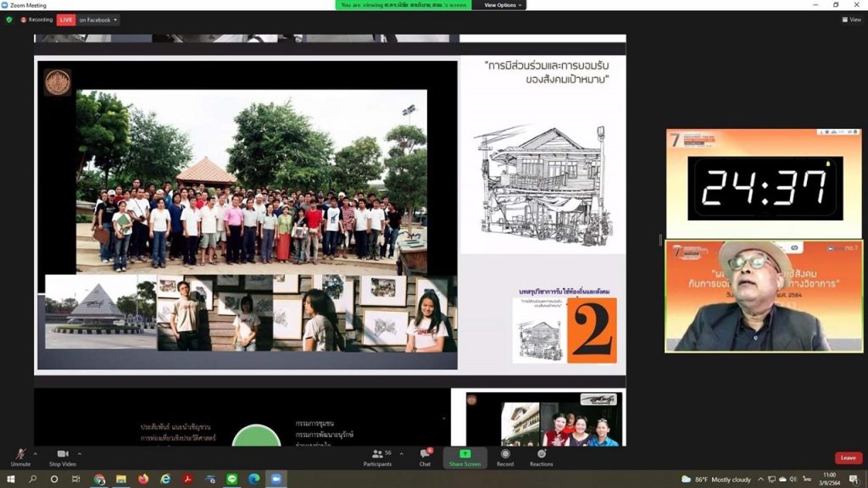
Task: Switch to Firefox on the taskbar
Action: [143, 480]
